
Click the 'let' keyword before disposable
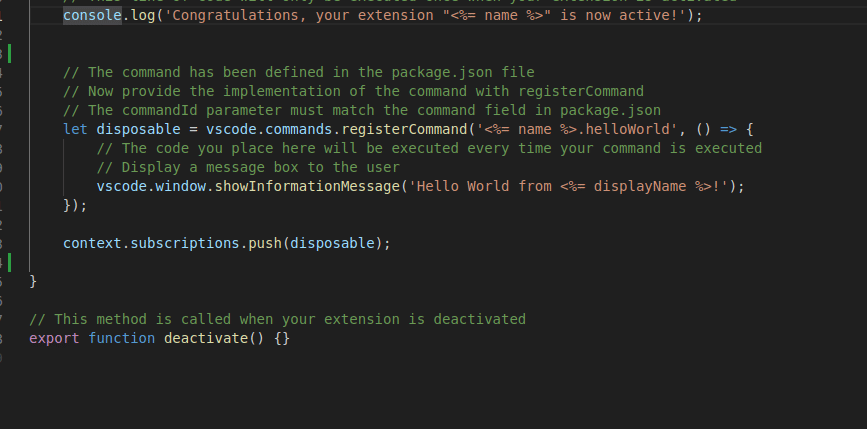point(75,129)
